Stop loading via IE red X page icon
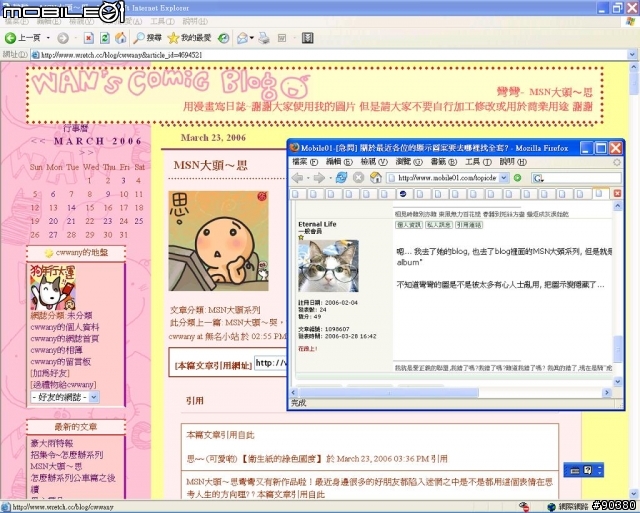 pyautogui.click(x=89, y=38)
